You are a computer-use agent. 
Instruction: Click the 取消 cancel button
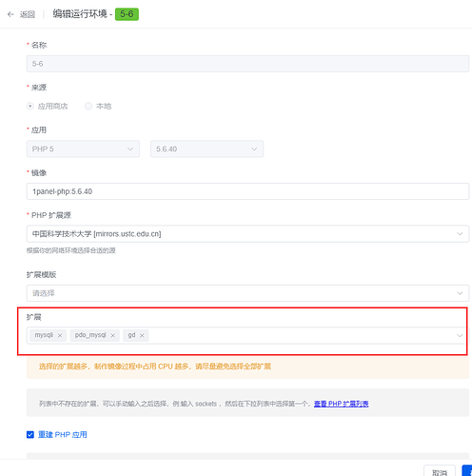(x=440, y=472)
